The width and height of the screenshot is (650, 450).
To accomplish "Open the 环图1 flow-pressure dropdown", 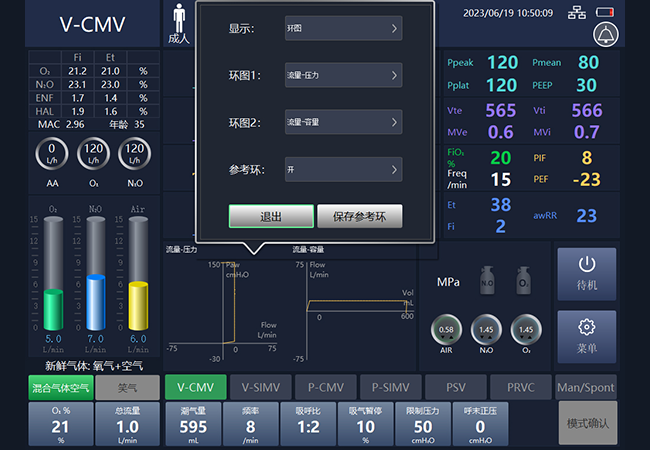I will tap(342, 75).
